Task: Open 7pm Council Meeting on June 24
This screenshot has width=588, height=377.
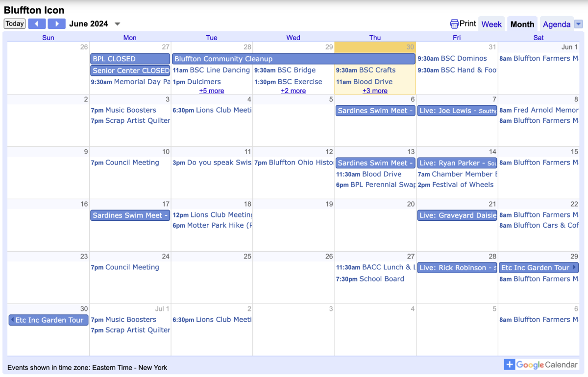Action: (125, 267)
